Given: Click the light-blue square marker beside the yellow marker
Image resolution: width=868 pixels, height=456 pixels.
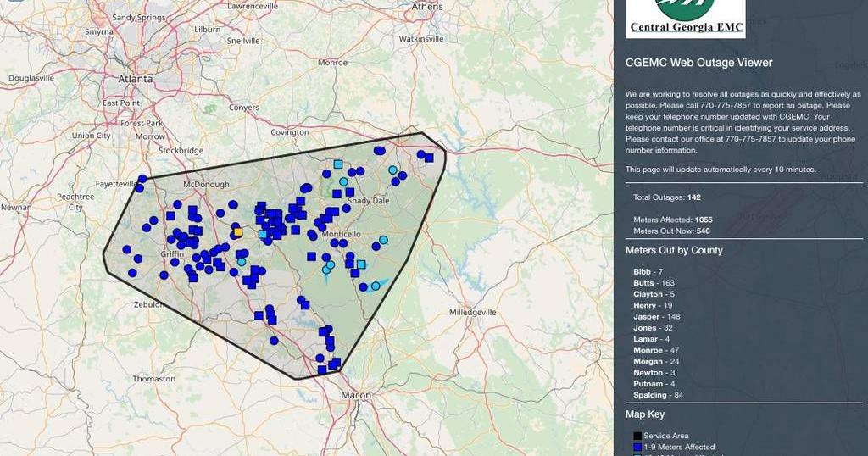Looking at the screenshot, I should tap(263, 234).
